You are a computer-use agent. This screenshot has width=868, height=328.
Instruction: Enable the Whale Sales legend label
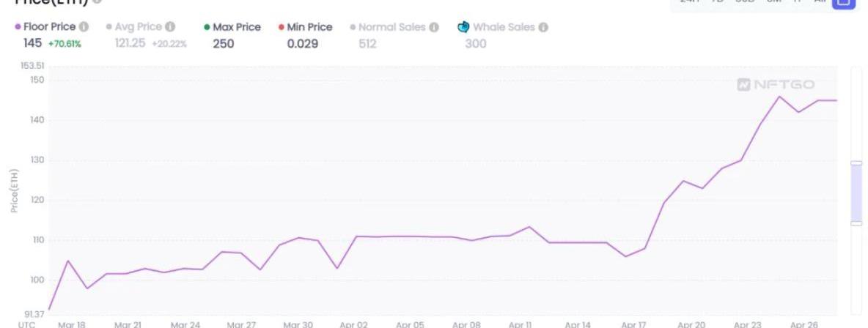coord(504,27)
